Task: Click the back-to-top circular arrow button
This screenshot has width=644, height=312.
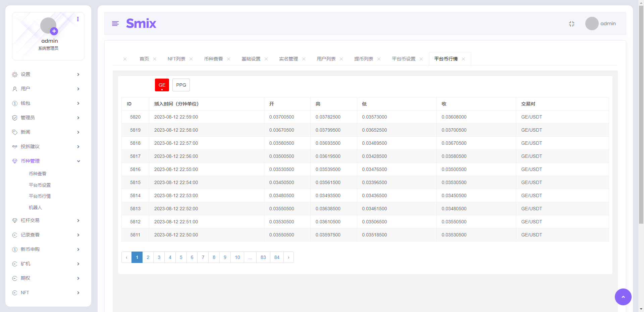Action: [623, 297]
